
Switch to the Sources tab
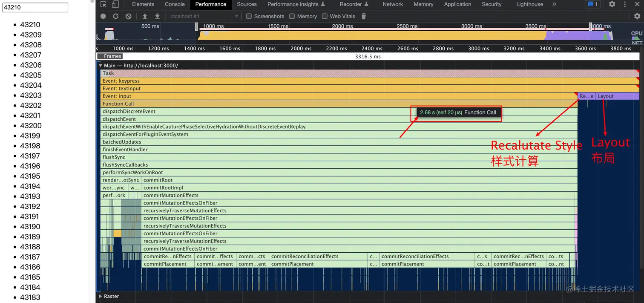247,4
